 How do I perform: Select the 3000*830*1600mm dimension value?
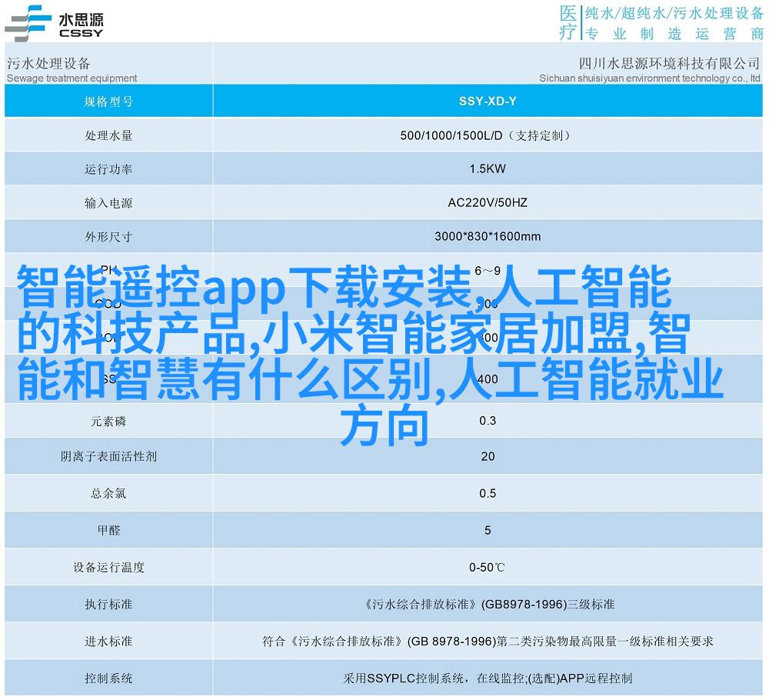click(x=488, y=236)
